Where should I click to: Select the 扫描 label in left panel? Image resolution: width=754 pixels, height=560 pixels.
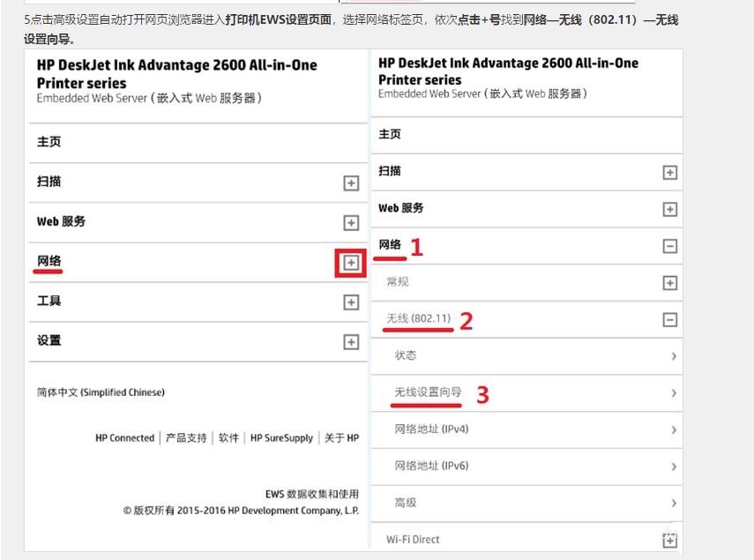pos(49,182)
